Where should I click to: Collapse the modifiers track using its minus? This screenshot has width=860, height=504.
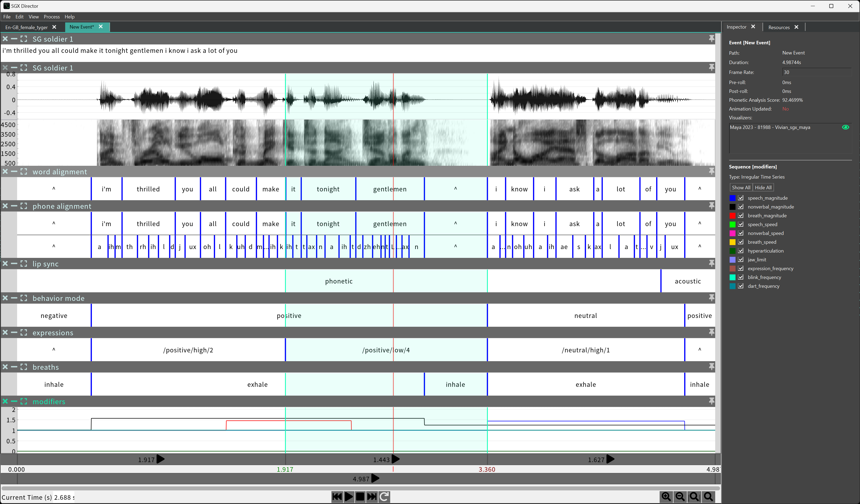click(14, 401)
